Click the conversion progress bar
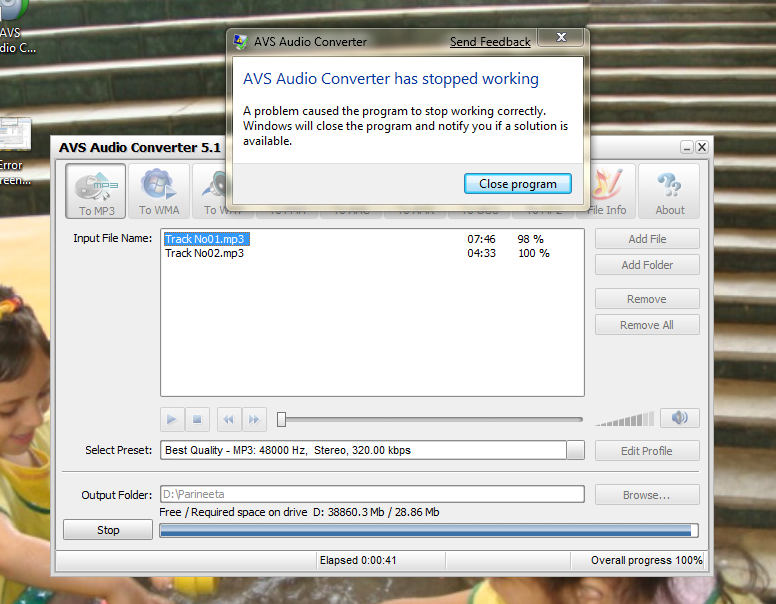 click(429, 531)
